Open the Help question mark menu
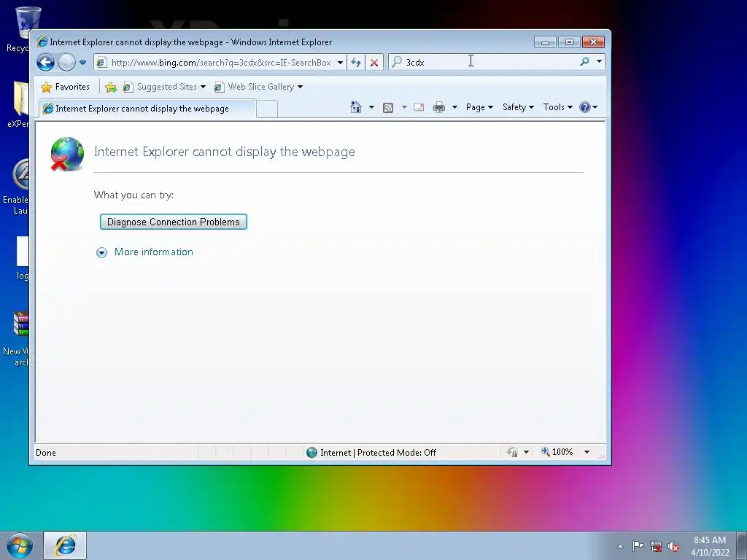 [x=589, y=107]
